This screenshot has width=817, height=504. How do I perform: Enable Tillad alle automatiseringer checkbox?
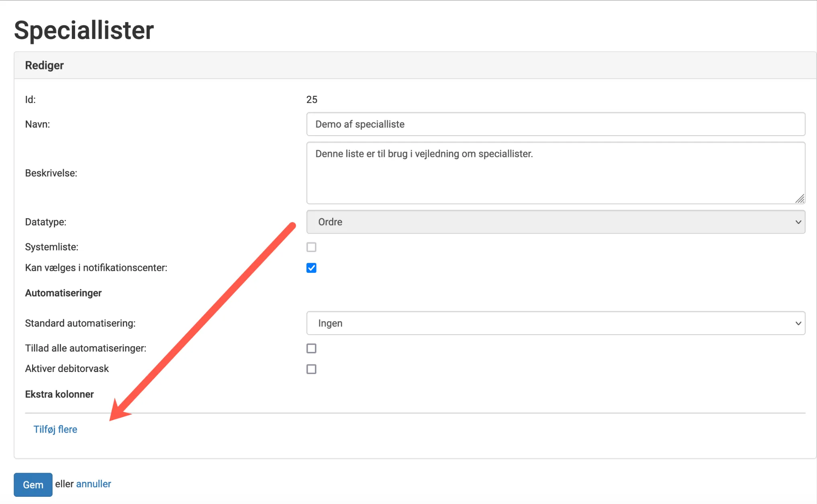311,348
